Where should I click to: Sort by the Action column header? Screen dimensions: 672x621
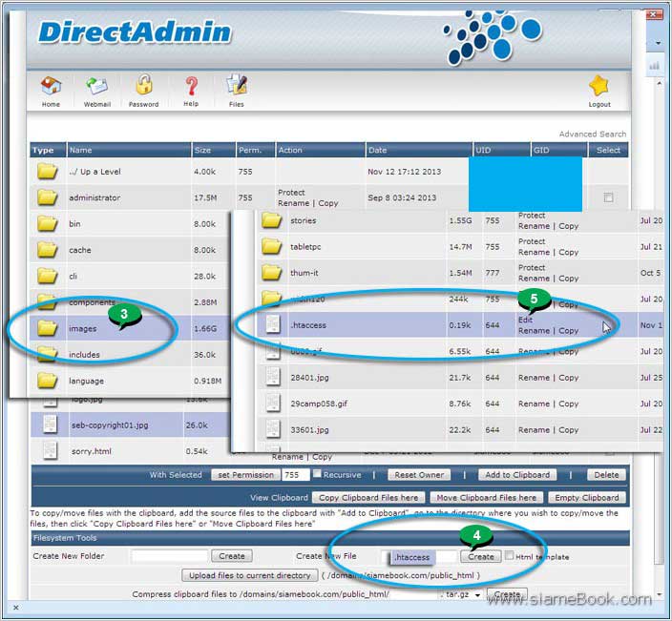(290, 150)
